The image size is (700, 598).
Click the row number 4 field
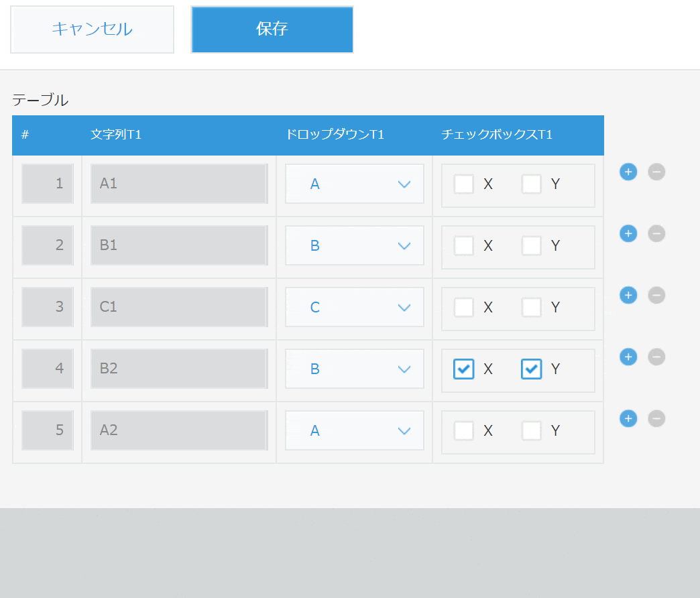pos(48,368)
